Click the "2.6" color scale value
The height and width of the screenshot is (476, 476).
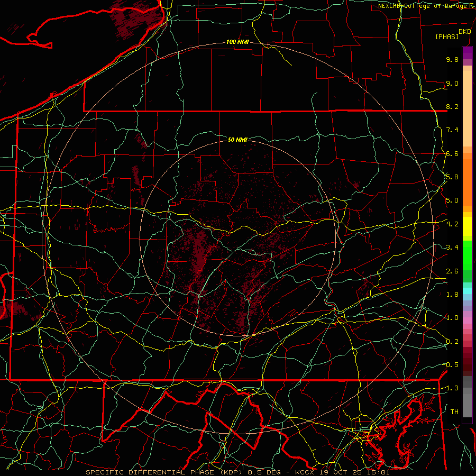452,271
